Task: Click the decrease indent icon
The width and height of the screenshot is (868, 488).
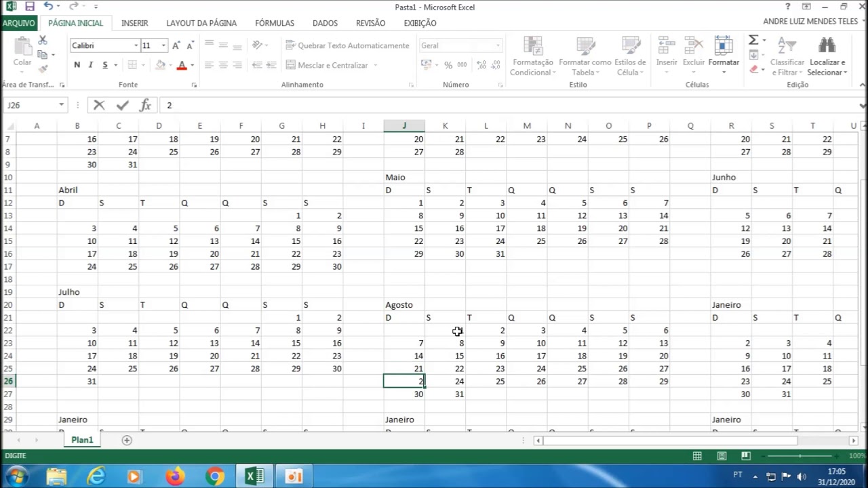Action: tap(257, 65)
